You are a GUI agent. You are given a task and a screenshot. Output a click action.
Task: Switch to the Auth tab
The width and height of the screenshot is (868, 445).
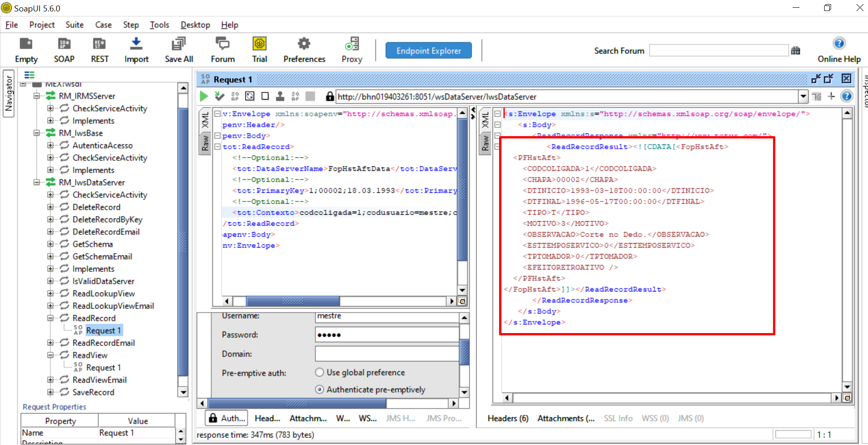227,418
